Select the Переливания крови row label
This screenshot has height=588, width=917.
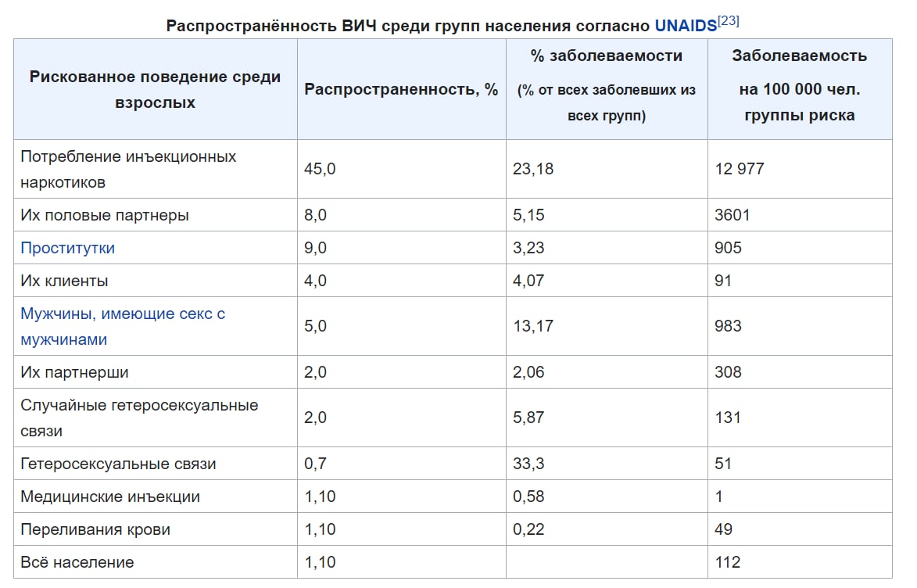coord(156,529)
